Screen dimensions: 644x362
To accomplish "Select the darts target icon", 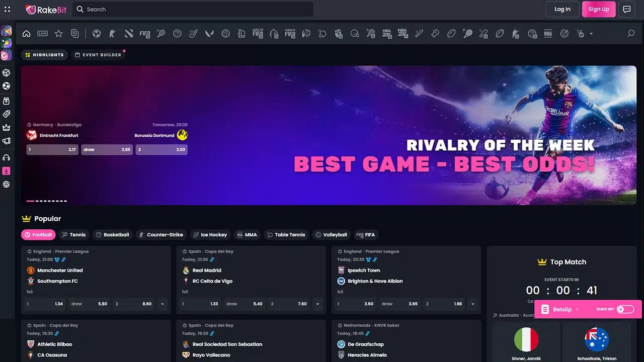I will coord(564,34).
